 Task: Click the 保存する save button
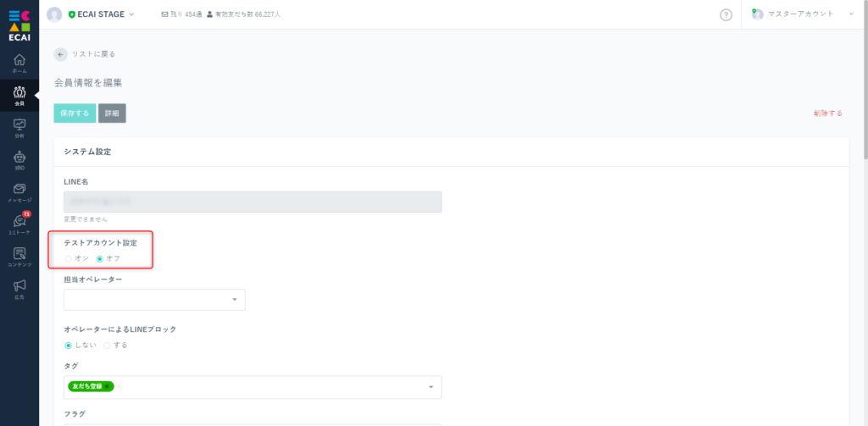[75, 113]
